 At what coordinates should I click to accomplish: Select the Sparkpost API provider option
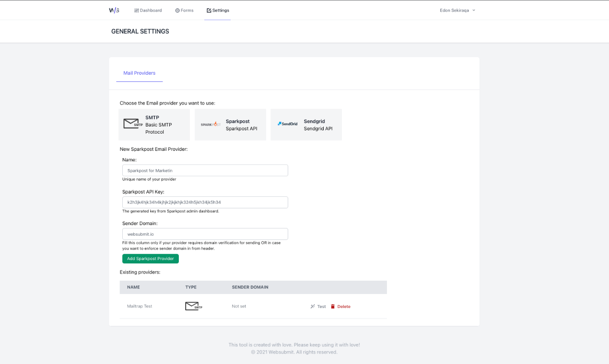click(230, 125)
